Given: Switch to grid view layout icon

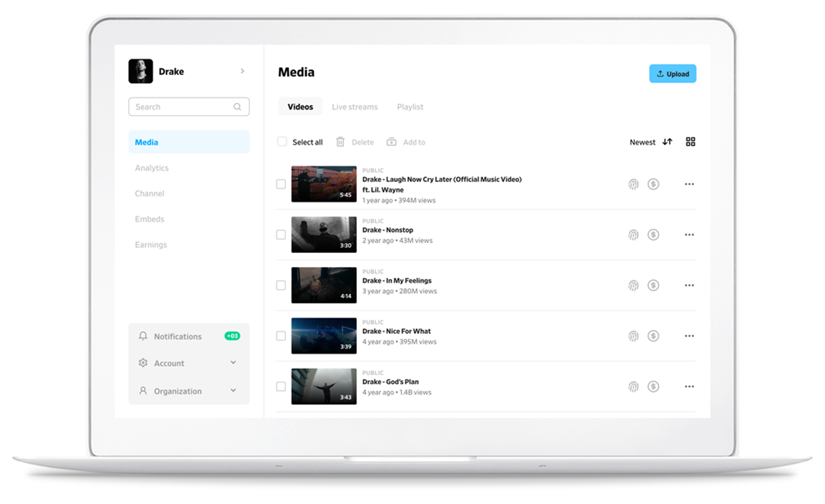Looking at the screenshot, I should pyautogui.click(x=691, y=142).
